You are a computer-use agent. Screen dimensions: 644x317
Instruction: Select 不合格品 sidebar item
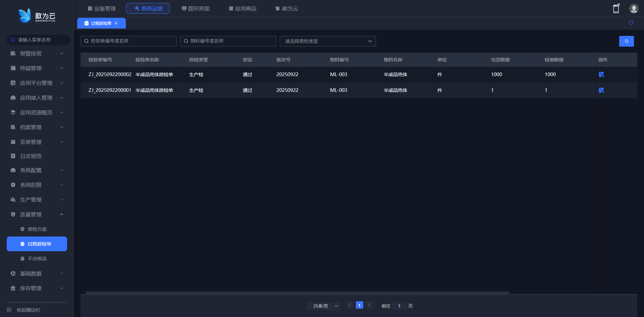tap(37, 259)
